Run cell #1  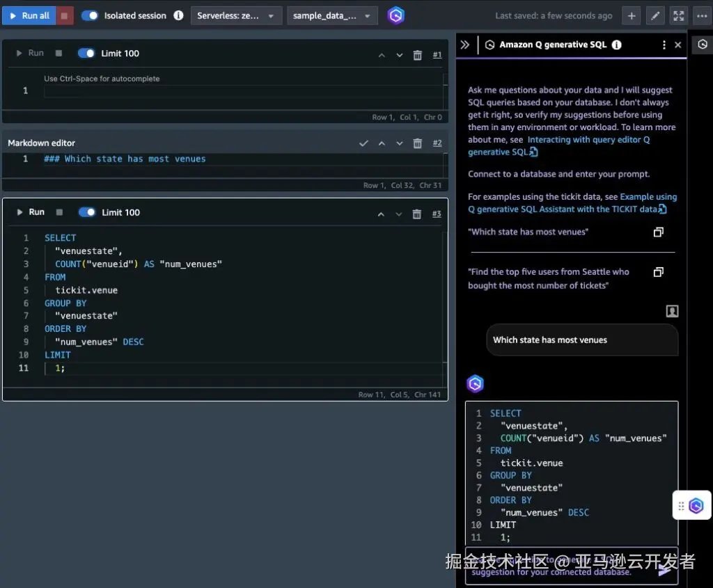click(x=30, y=53)
